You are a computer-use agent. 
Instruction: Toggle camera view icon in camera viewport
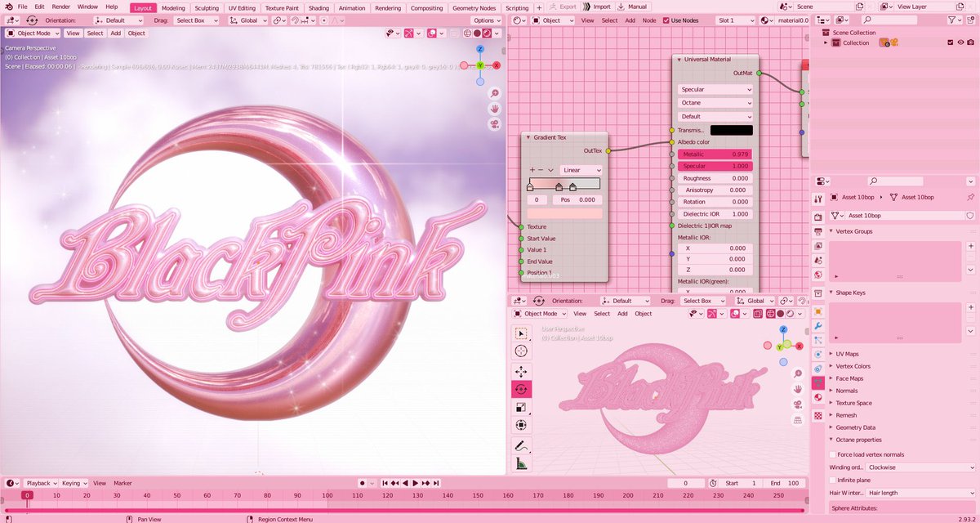point(495,124)
